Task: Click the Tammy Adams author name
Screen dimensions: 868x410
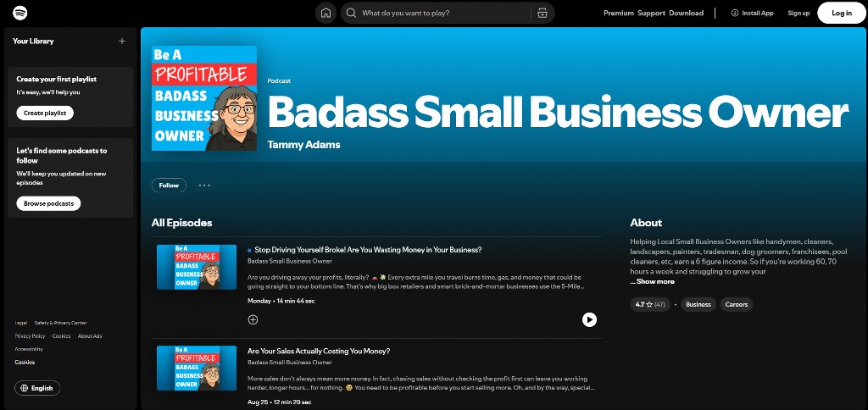Action: tap(303, 144)
